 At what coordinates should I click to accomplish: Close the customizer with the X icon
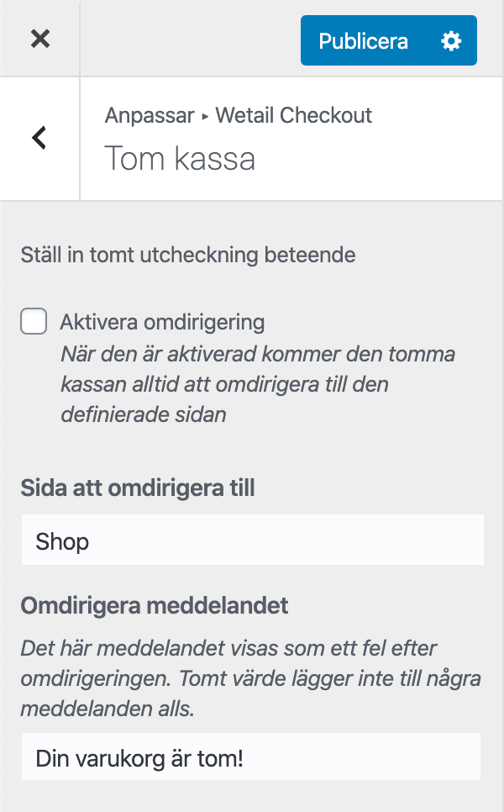click(x=39, y=39)
